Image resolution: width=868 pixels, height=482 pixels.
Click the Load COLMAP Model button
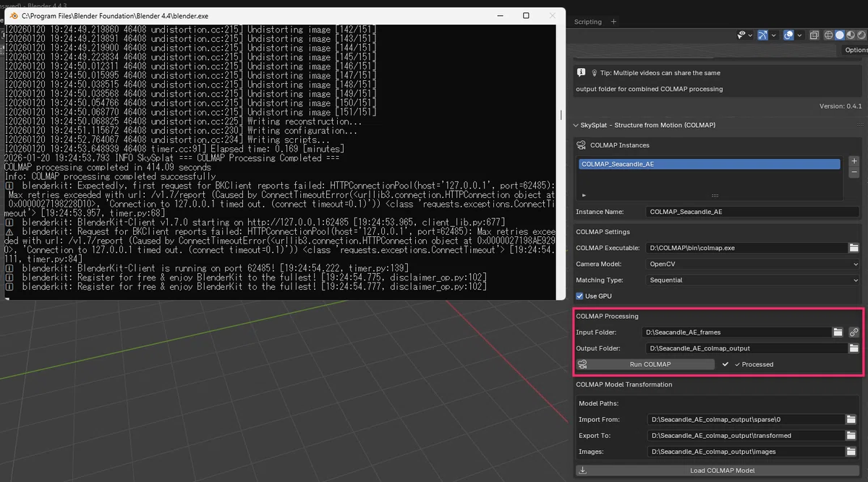coord(718,470)
